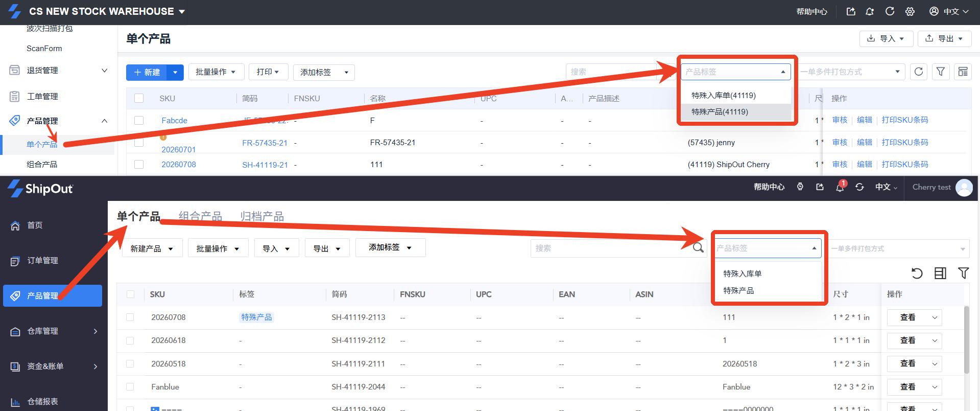Open the 添加标签 dropdown in upper toolbar

click(x=324, y=72)
